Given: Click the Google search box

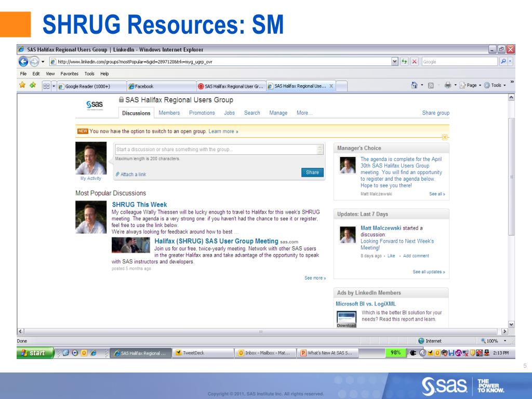Looking at the screenshot, I should (x=460, y=62).
